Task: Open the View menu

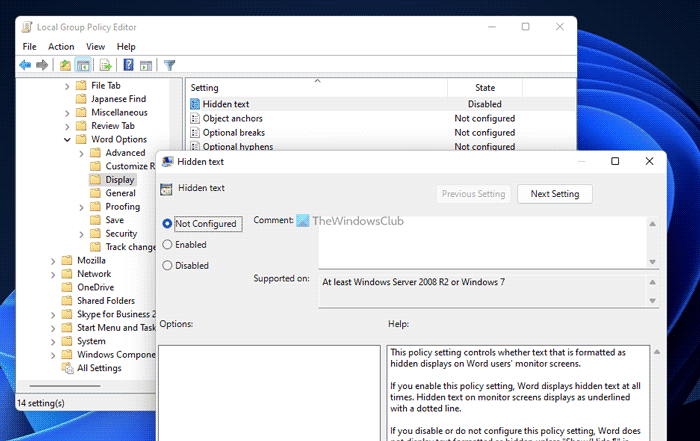Action: [x=95, y=46]
